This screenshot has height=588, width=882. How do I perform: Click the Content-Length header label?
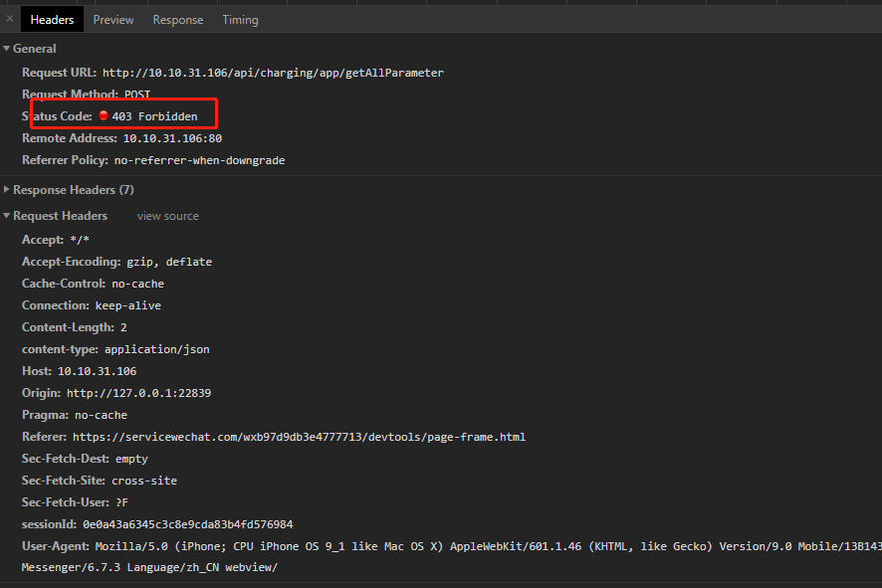click(x=68, y=327)
